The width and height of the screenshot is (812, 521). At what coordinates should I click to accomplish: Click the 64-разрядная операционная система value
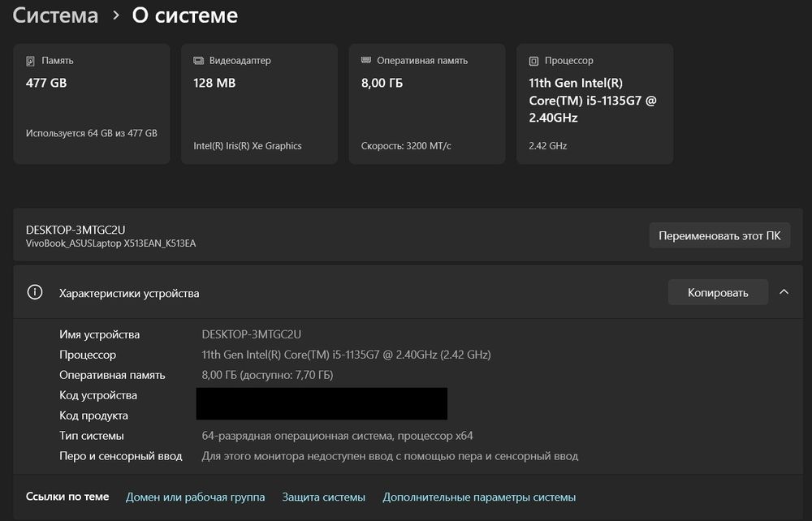(x=337, y=436)
